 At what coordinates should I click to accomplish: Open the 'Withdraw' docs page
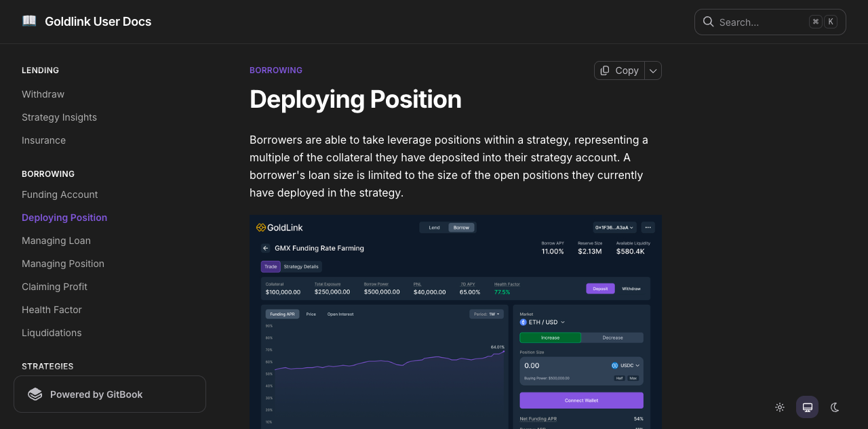tap(43, 94)
